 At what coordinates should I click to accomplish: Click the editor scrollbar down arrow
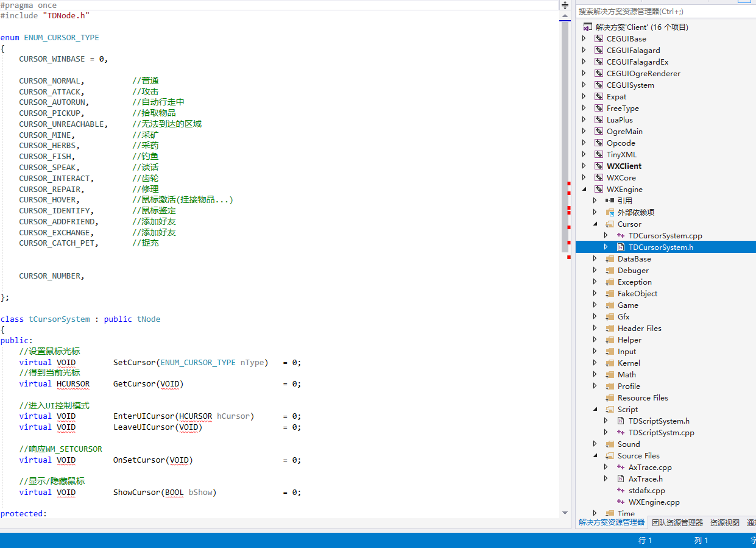click(x=565, y=513)
